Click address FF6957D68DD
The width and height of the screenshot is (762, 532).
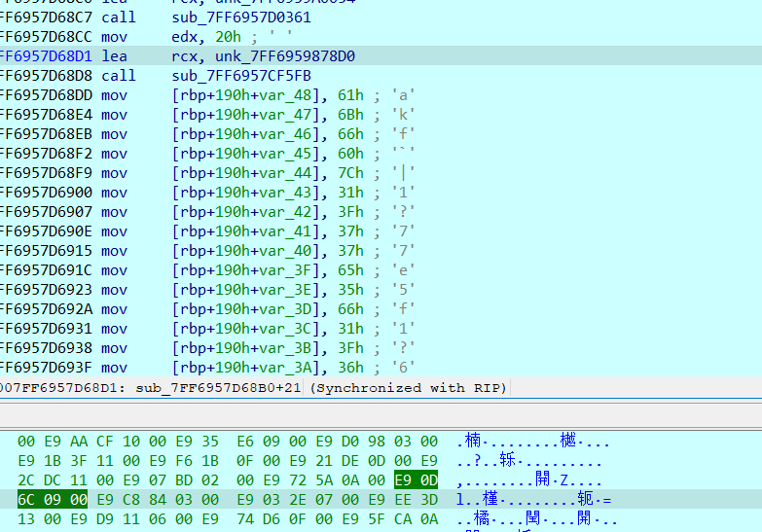click(x=46, y=95)
